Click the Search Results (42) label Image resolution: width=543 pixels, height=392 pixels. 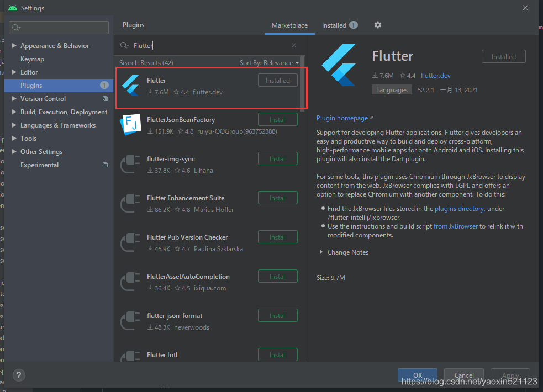[x=146, y=62]
